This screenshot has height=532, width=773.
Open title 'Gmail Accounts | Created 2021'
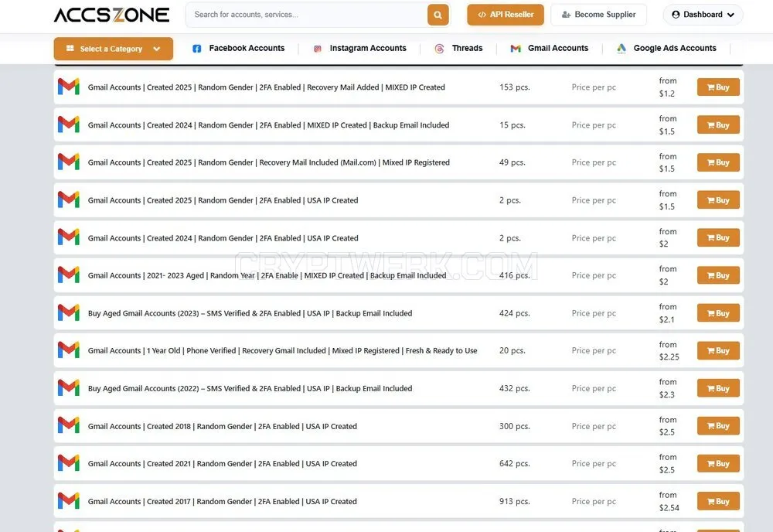coord(223,464)
